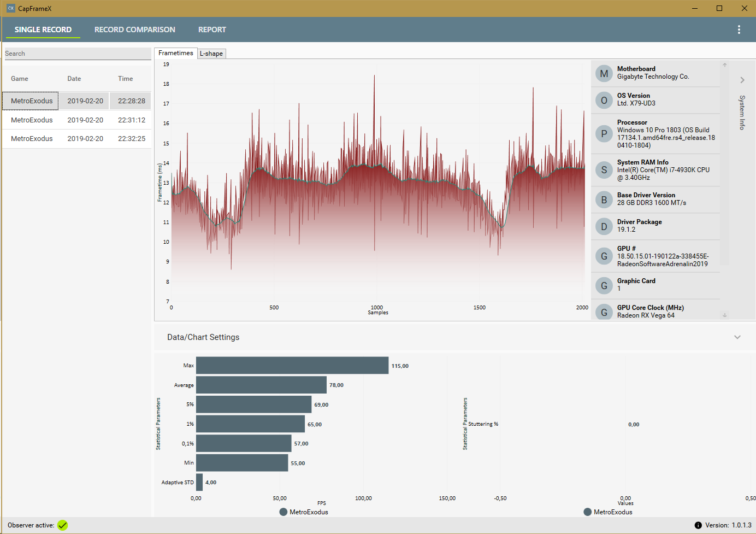This screenshot has height=534, width=756.
Task: Click the 'Gigabyte Technology Co.' motherboard value
Action: (653, 77)
